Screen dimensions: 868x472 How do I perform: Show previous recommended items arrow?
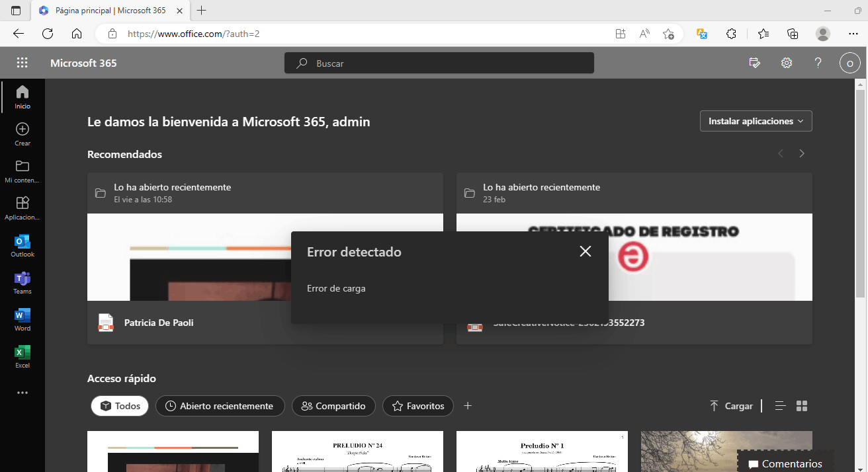coord(781,153)
